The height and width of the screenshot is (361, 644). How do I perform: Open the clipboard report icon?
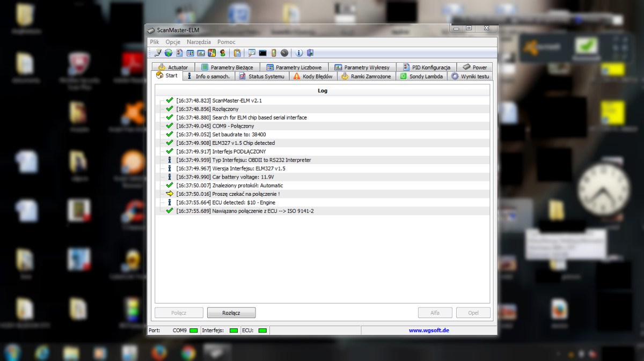coord(237,53)
